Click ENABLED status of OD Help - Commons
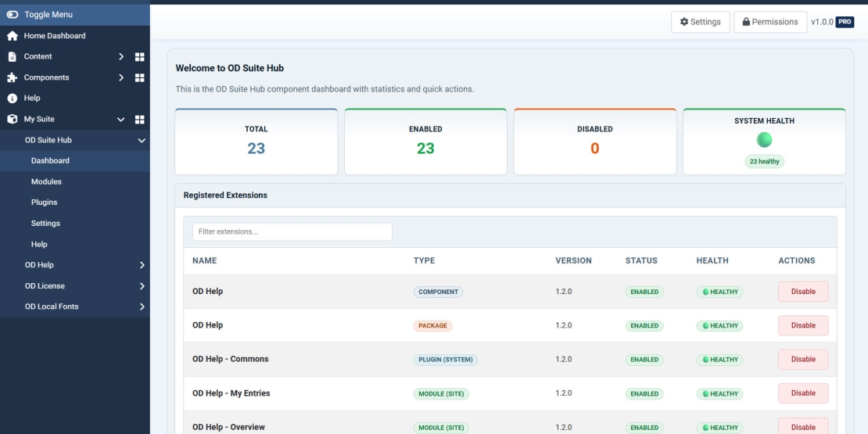The height and width of the screenshot is (434, 868). click(x=644, y=360)
